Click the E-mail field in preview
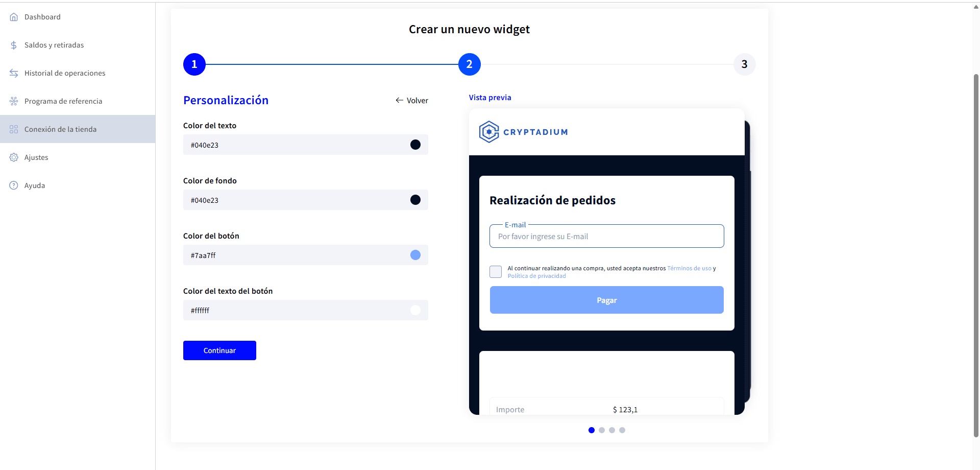Screen dimensions: 980x470 607,236
